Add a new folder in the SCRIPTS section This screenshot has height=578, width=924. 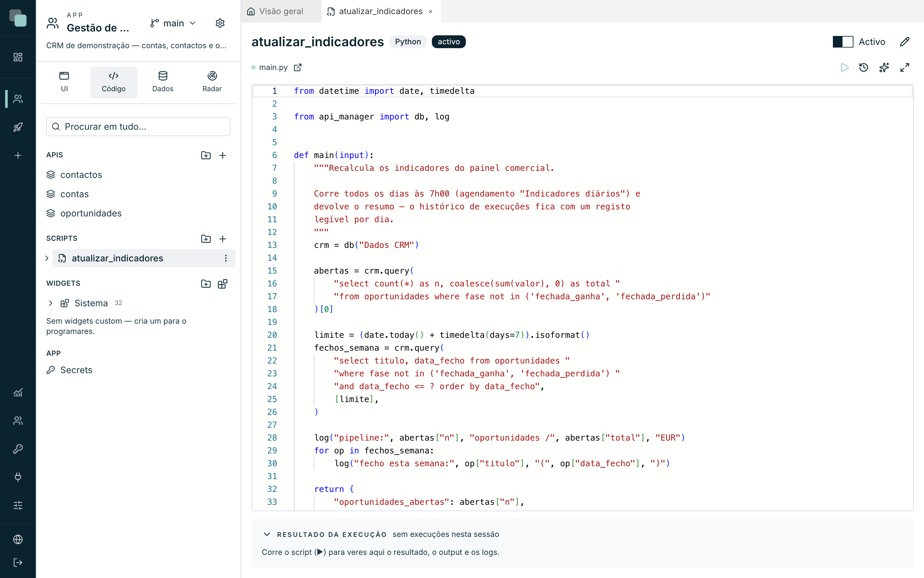(206, 239)
